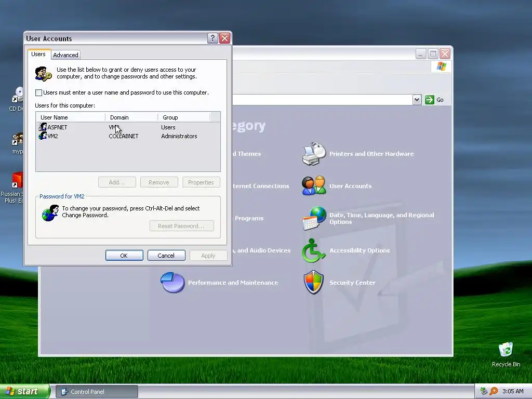Click the Cancel button
The image size is (532, 399).
[x=166, y=256]
